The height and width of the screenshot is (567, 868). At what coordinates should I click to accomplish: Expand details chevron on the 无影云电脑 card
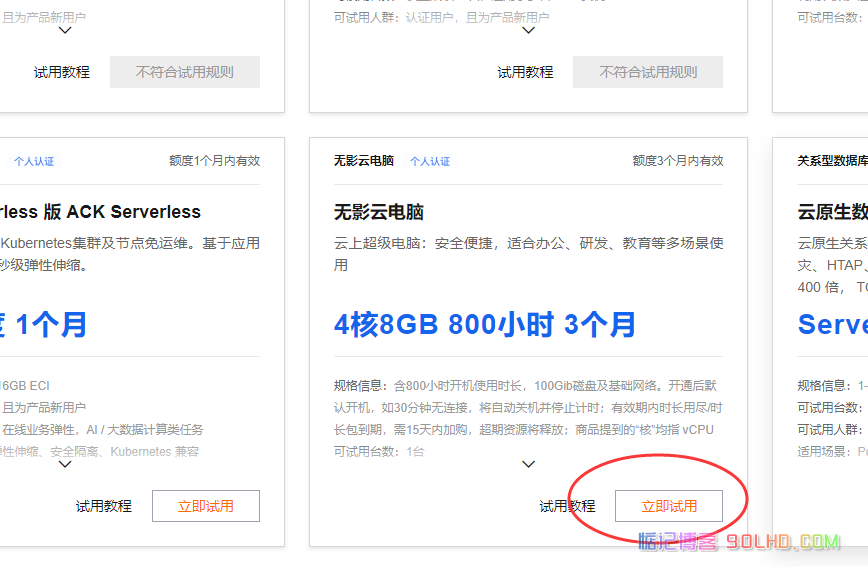pos(529,464)
